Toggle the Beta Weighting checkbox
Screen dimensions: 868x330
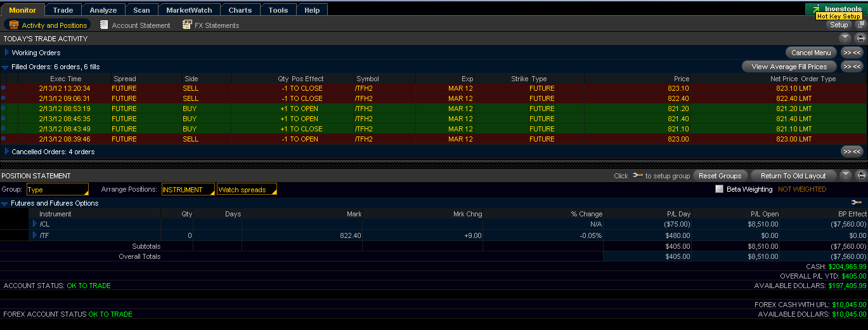click(x=719, y=189)
